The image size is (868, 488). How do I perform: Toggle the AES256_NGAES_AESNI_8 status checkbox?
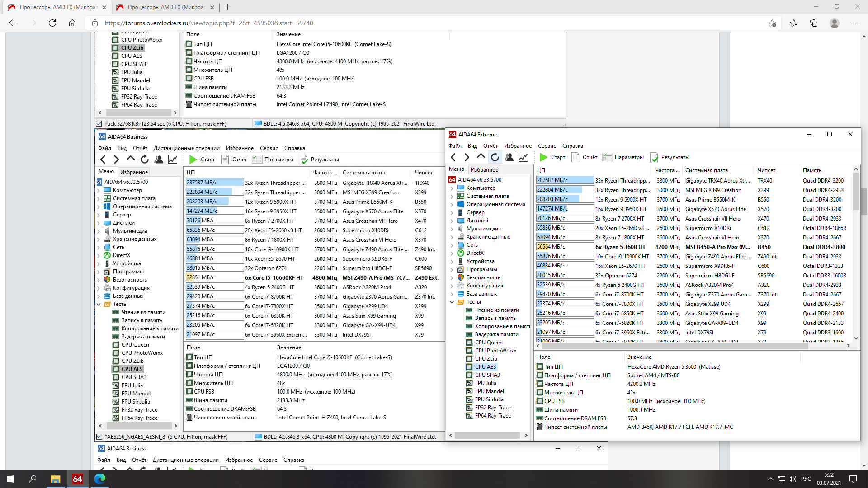99,437
